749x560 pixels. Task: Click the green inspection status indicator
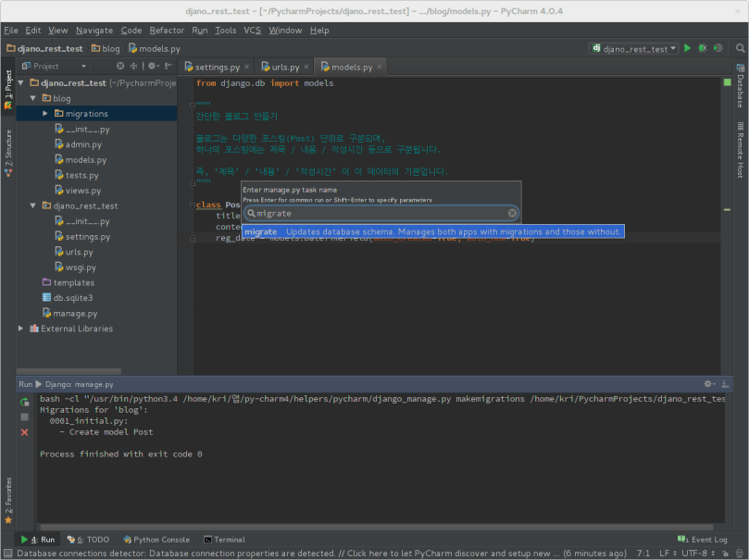727,82
